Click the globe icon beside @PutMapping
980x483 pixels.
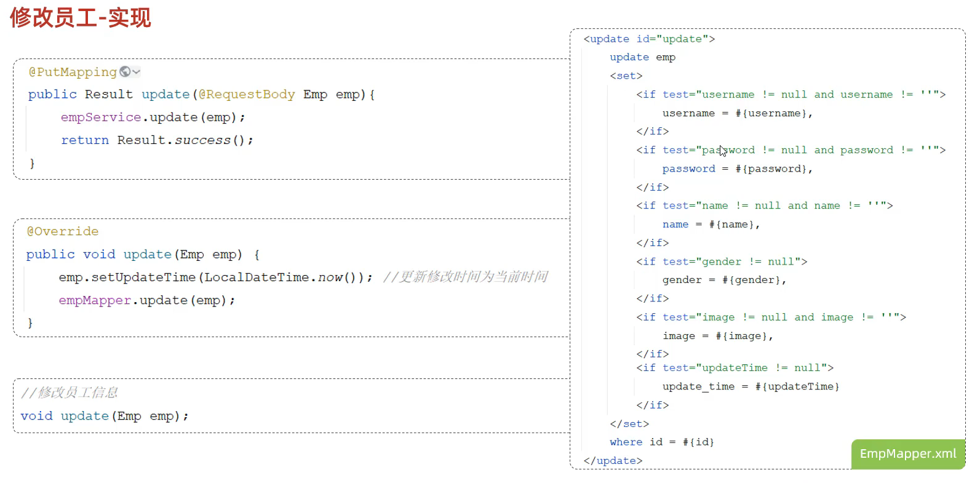tap(125, 72)
